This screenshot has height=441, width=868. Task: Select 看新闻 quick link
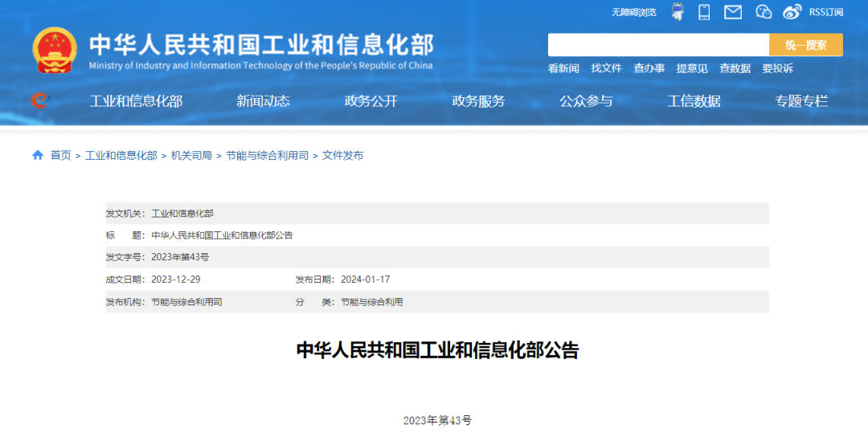(563, 68)
